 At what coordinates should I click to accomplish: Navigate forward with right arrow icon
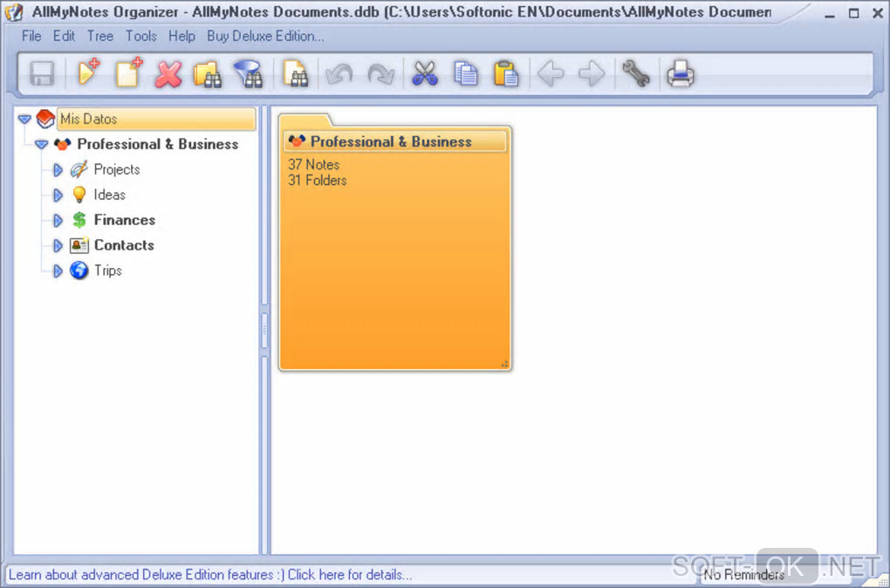pyautogui.click(x=592, y=74)
